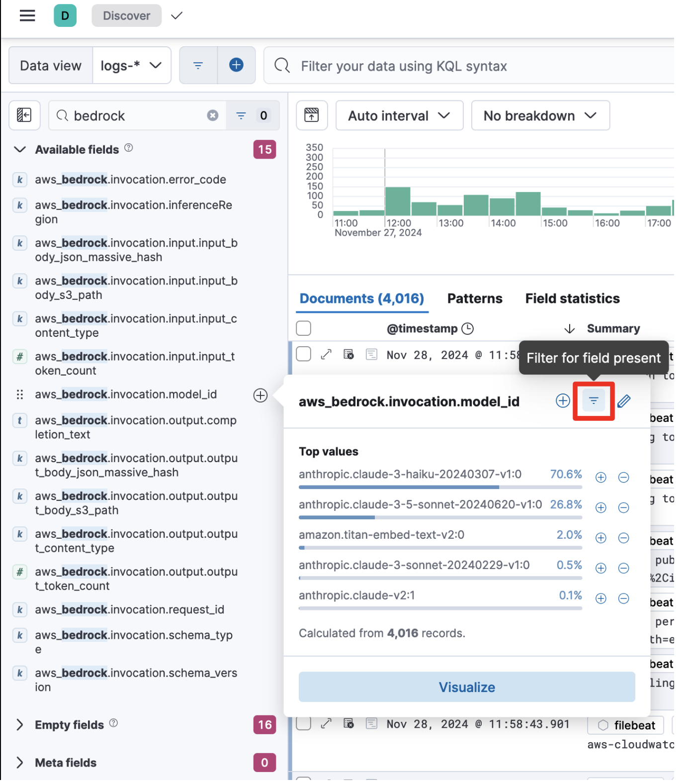Click the claude-3-5-sonnet percentage bar
The width and height of the screenshot is (690, 784).
coord(440,518)
